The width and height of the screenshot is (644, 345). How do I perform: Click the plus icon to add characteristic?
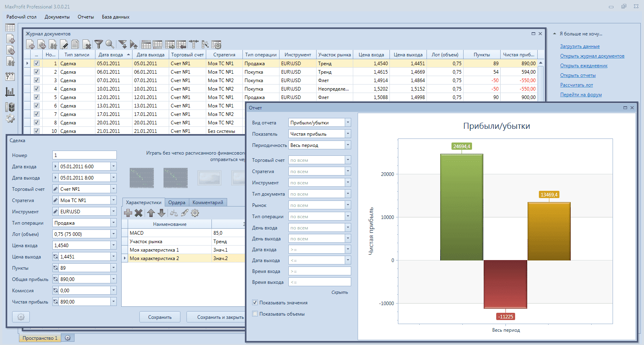(x=128, y=213)
